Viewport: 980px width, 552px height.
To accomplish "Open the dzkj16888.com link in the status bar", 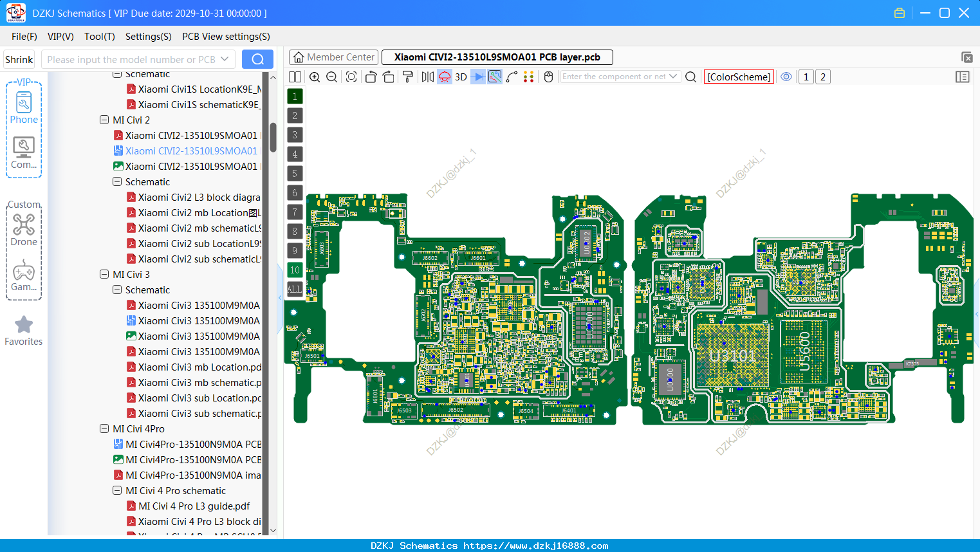I will click(x=535, y=546).
